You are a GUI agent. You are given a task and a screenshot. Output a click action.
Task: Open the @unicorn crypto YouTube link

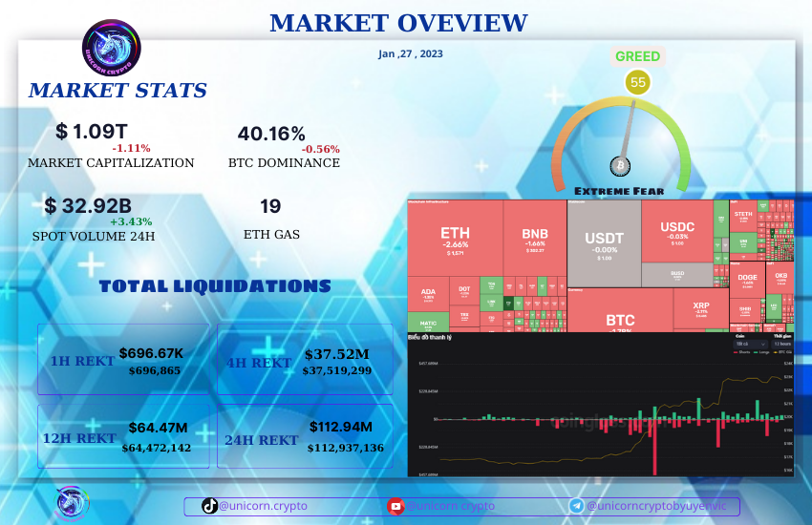(451, 506)
